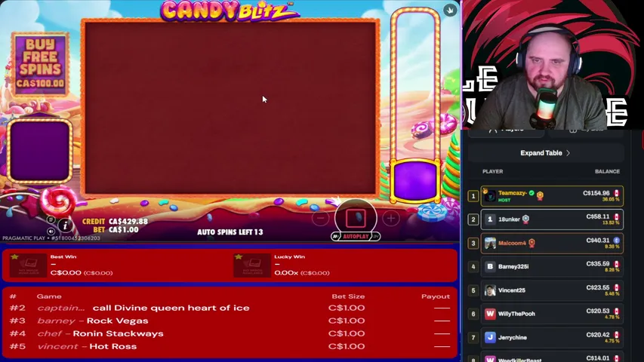This screenshot has height=362, width=644.
Task: Click Best Win thumbnail image
Action: [28, 265]
